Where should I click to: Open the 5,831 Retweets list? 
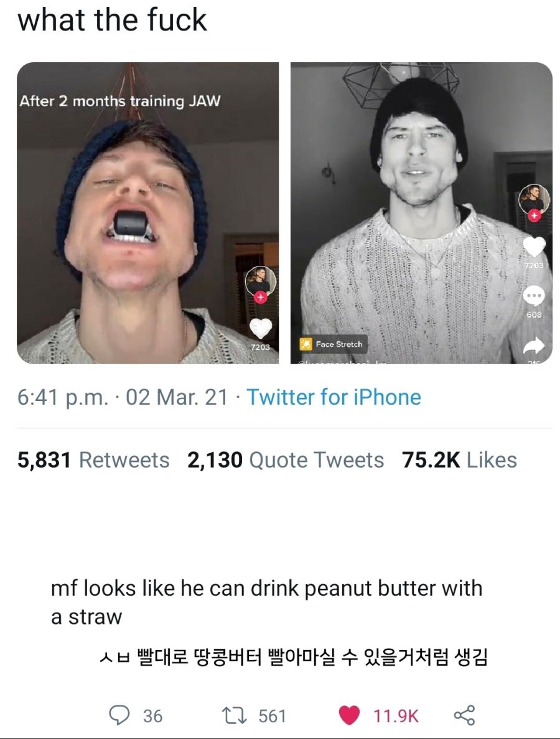tap(93, 460)
